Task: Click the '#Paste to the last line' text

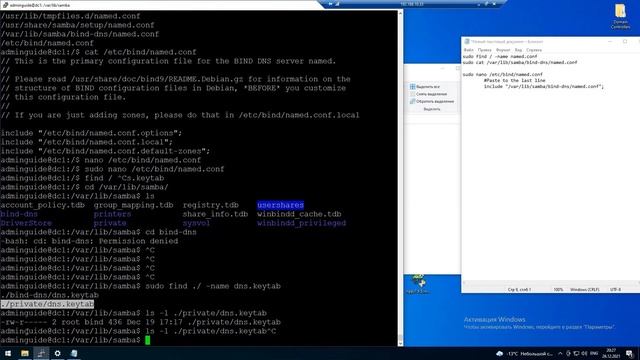Action: [514, 80]
